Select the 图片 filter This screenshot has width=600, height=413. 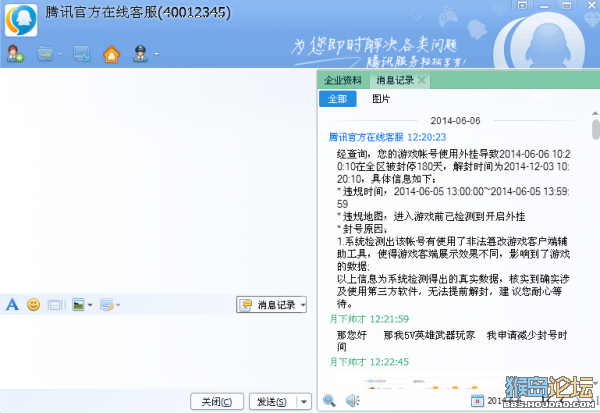[381, 99]
